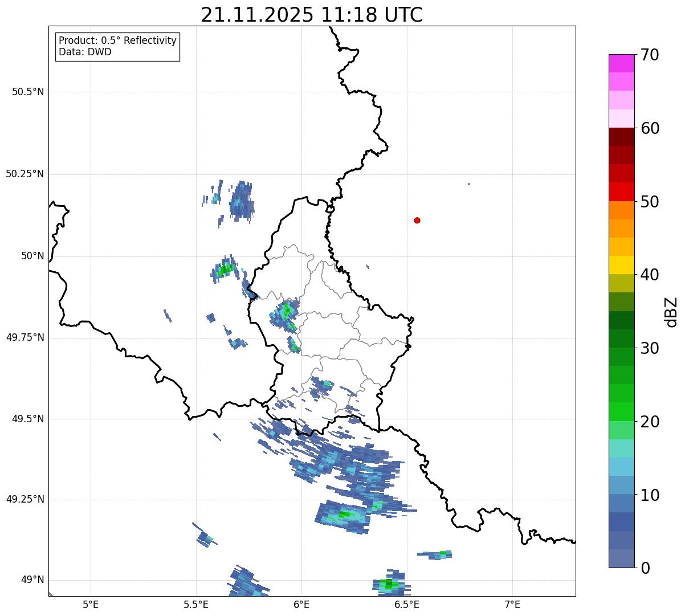Pick the yellow swatch just above 40
Viewport: 685px width, 616px height.
pos(621,265)
